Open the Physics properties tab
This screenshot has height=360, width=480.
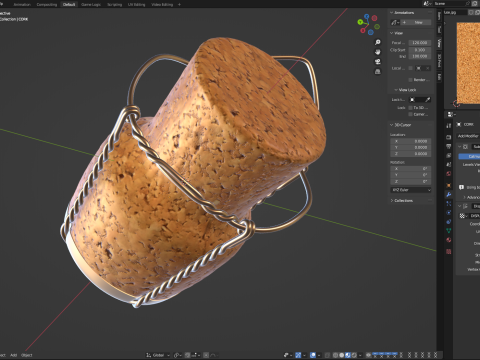click(x=449, y=213)
